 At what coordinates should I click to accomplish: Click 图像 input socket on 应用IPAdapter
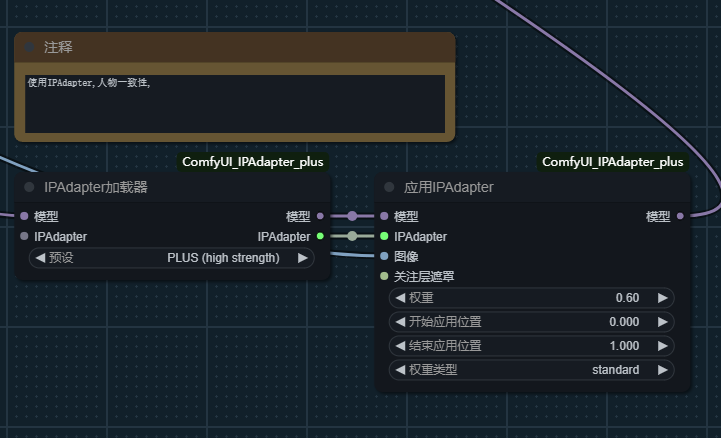384,256
